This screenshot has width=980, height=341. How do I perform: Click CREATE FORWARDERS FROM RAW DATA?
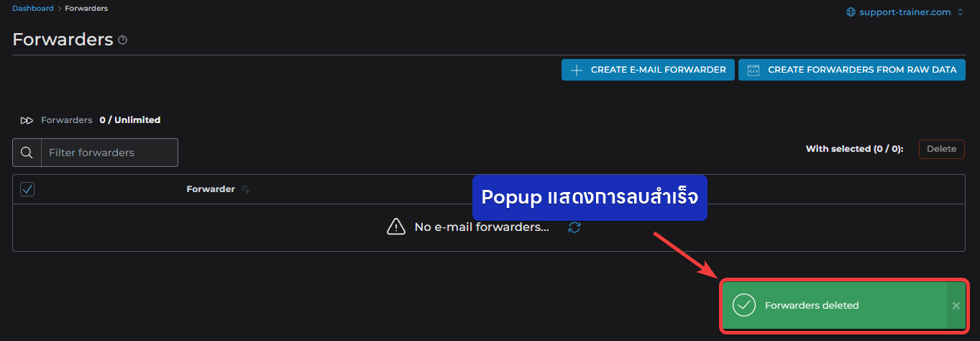coord(852,70)
